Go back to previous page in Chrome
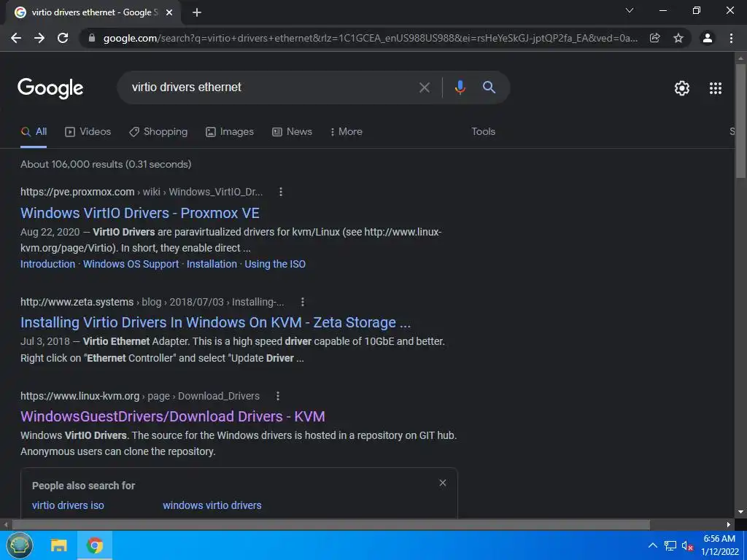The height and width of the screenshot is (560, 747). (16, 38)
